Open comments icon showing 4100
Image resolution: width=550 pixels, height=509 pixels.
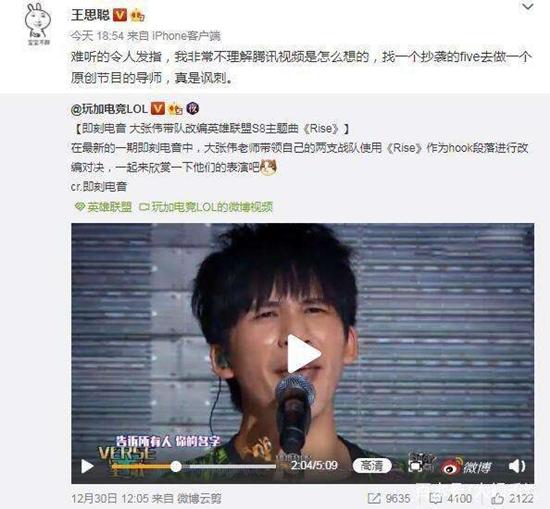(x=435, y=498)
